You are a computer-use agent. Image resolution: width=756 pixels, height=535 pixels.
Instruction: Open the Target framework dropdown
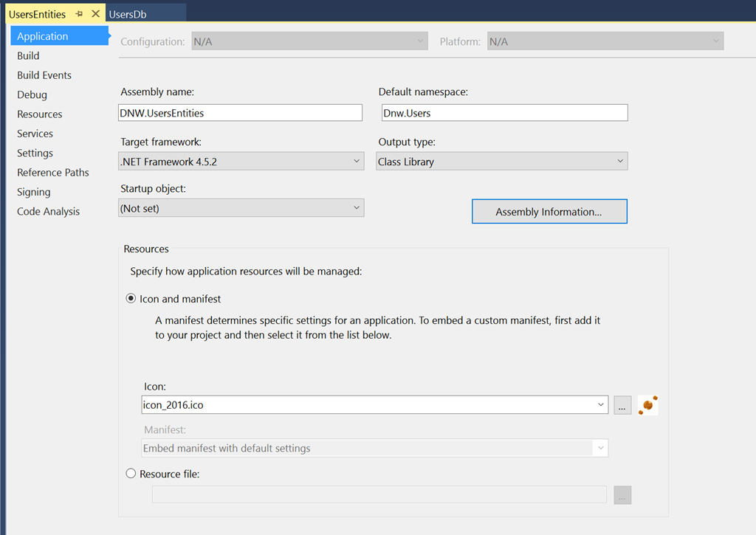(x=241, y=161)
